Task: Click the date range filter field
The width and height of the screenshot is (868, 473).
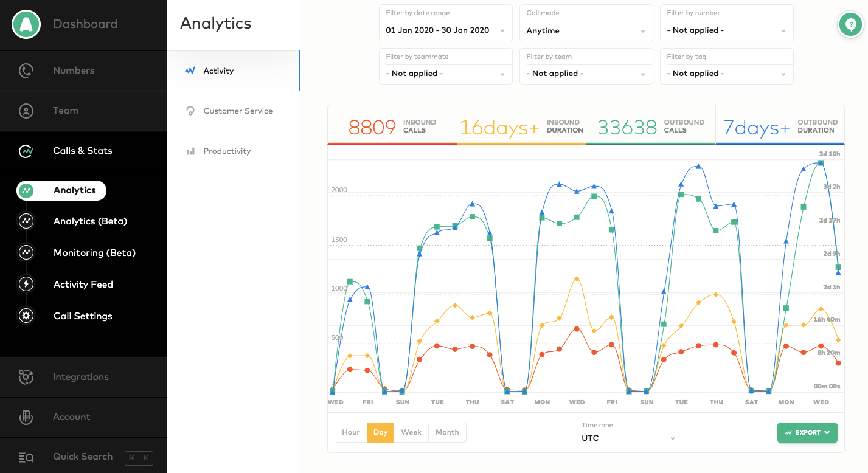Action: point(445,30)
